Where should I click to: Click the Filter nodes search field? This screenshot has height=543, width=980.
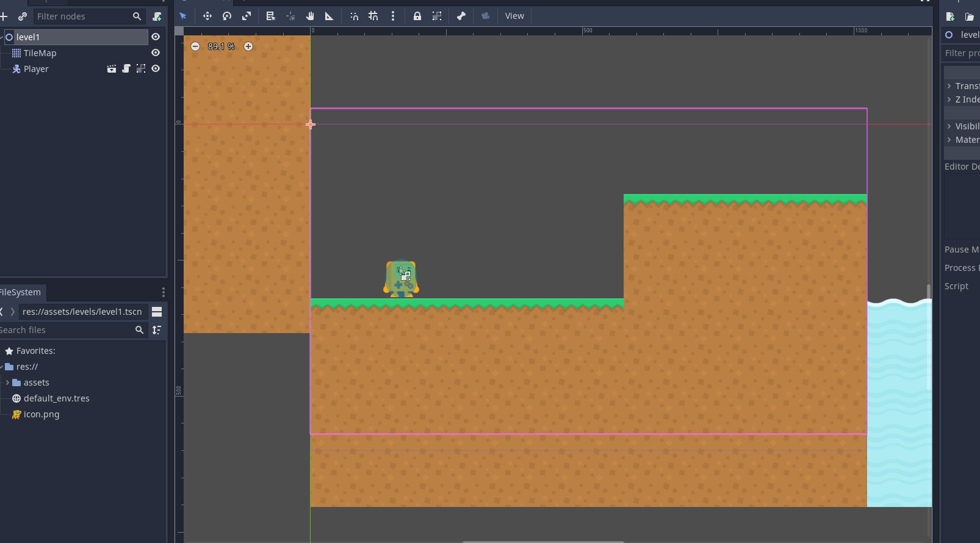coord(82,16)
